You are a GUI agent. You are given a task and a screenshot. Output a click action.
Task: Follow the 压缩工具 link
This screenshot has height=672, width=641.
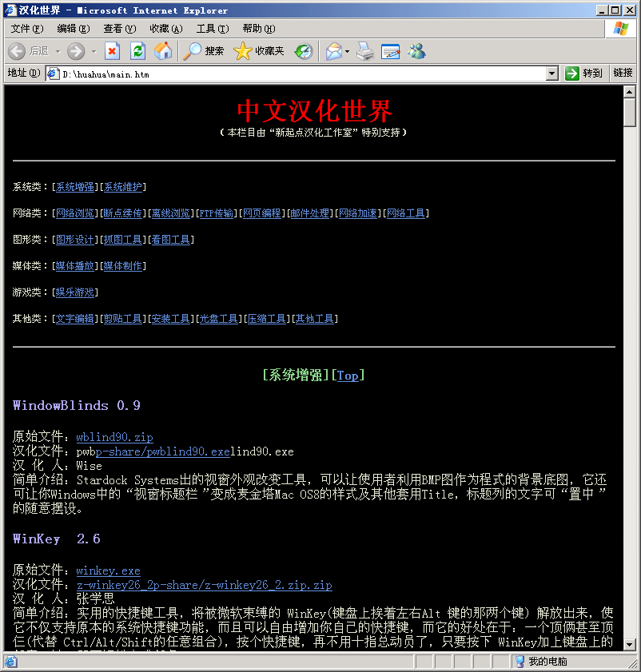[267, 319]
